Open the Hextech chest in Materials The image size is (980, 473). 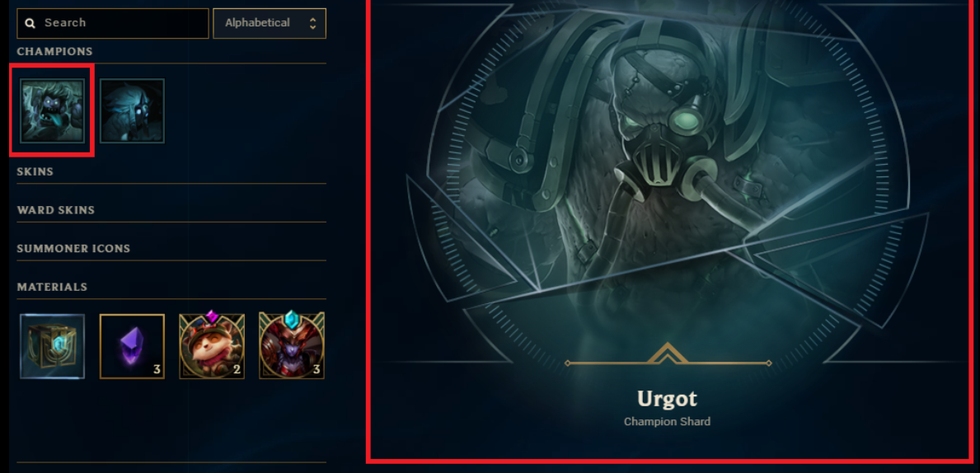[52, 346]
